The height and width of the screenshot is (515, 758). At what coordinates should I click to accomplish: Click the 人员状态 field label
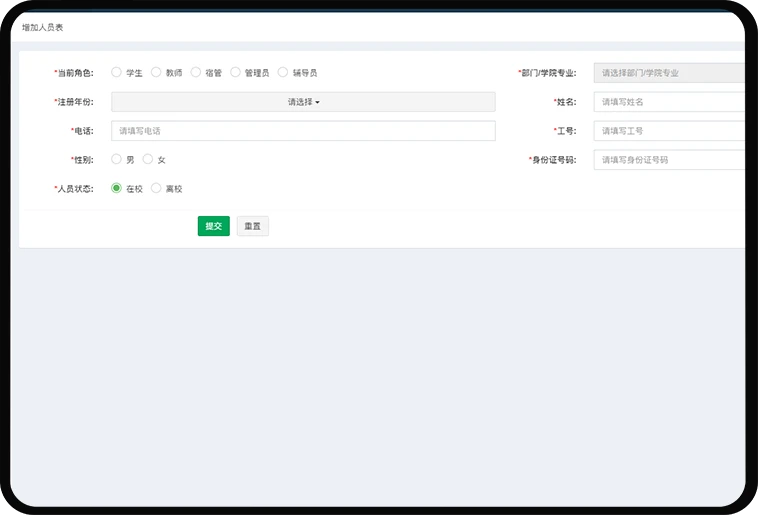tap(73, 188)
